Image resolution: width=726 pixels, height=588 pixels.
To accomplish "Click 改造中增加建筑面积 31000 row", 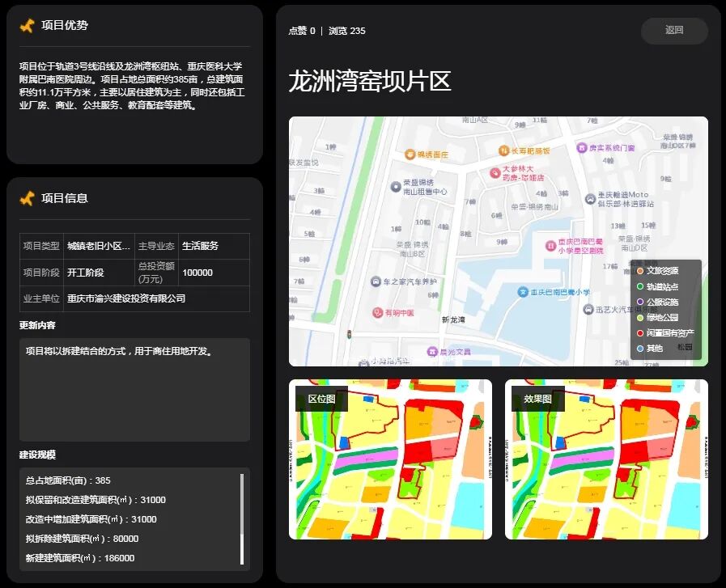I will tap(91, 519).
